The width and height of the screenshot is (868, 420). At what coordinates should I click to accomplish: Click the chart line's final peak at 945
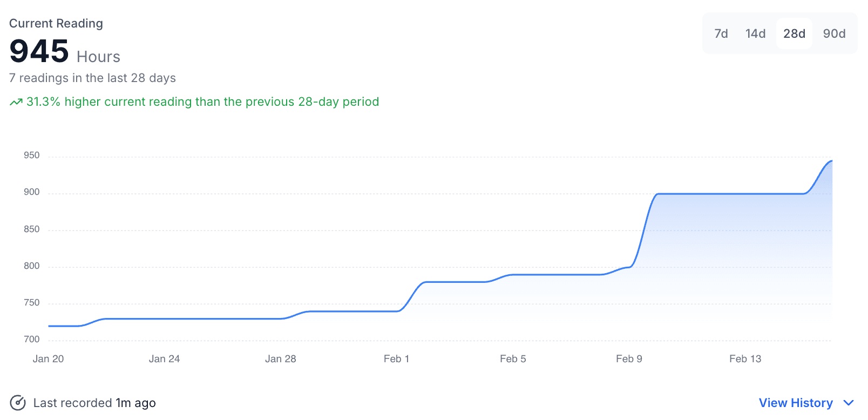831,161
